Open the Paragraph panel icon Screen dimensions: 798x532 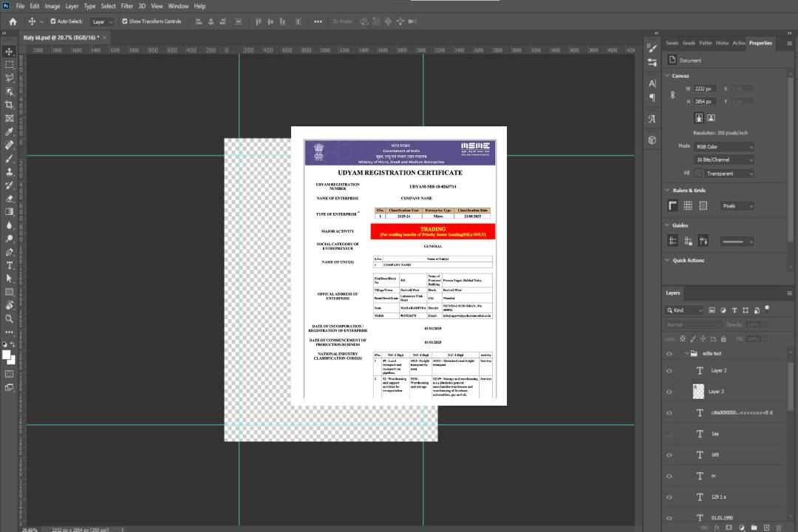click(x=652, y=98)
